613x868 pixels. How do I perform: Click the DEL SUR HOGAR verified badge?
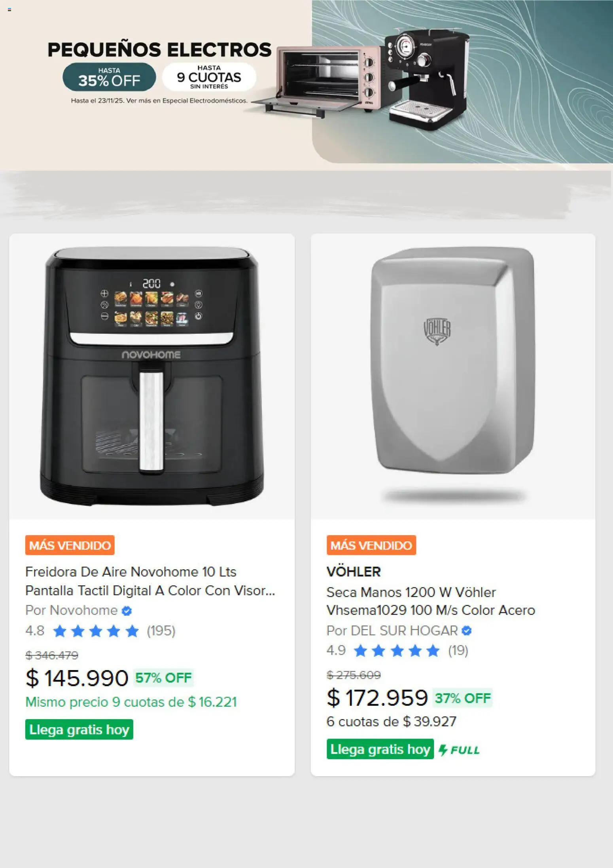[467, 631]
